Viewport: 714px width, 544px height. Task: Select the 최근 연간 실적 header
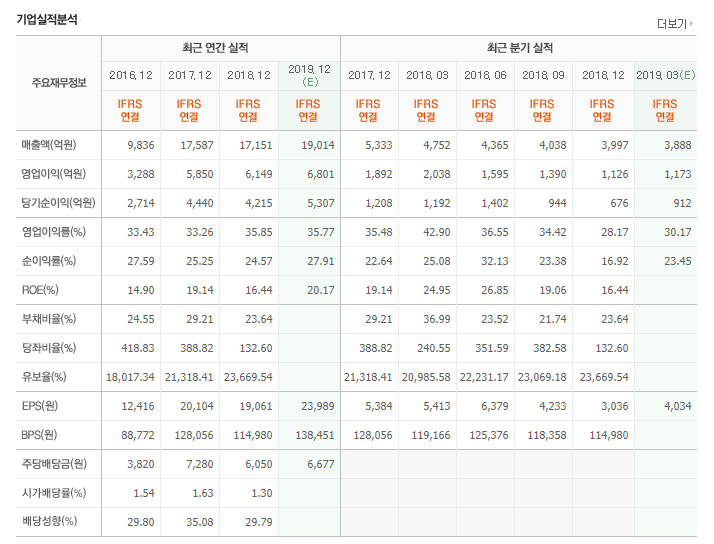[215, 48]
